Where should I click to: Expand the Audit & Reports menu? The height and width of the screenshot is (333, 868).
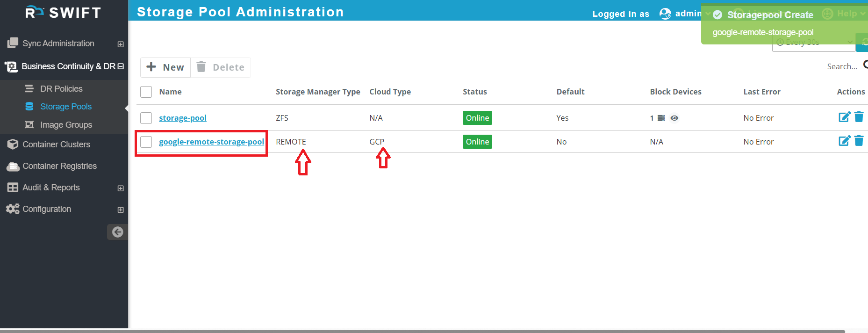pos(121,188)
